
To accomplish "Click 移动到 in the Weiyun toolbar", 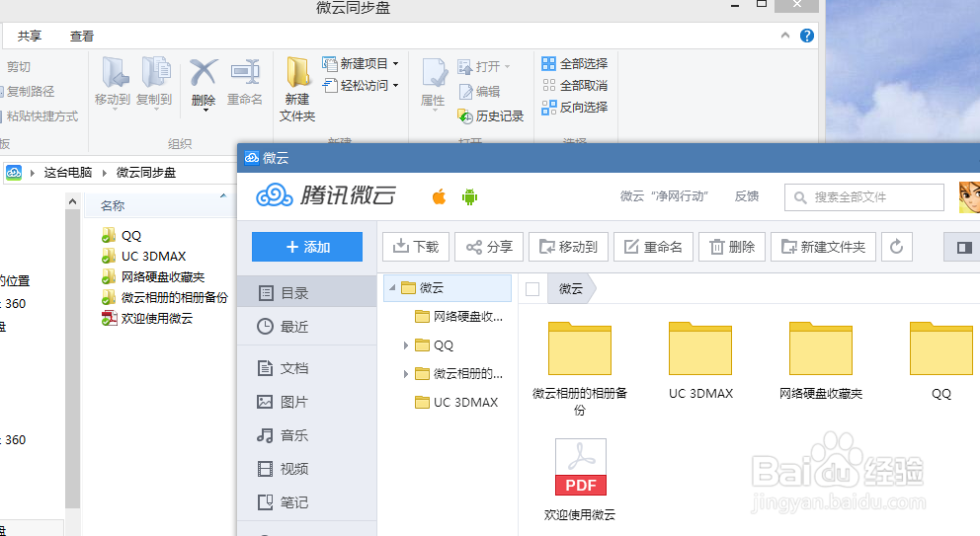I will (568, 247).
